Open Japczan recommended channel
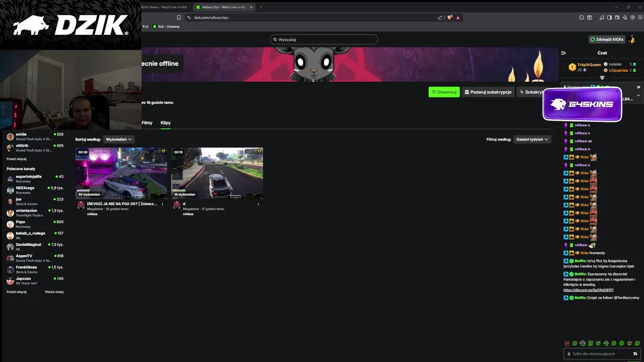644x362 pixels. [x=35, y=281]
